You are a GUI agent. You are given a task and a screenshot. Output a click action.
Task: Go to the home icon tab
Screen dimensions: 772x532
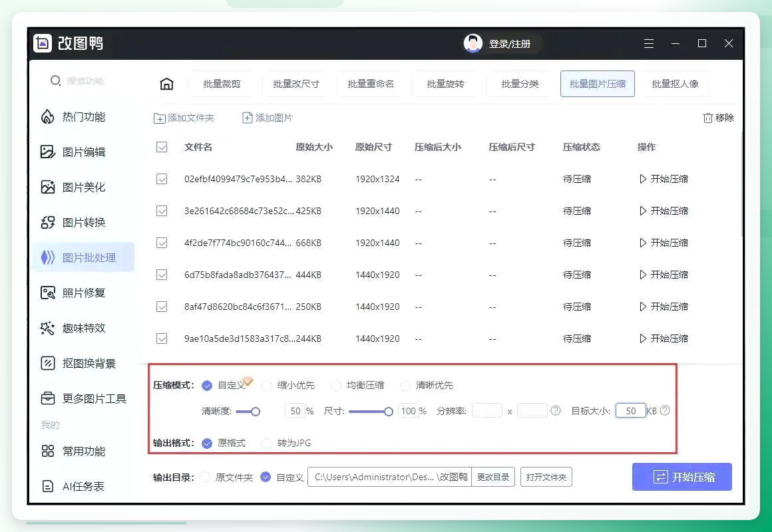point(167,84)
